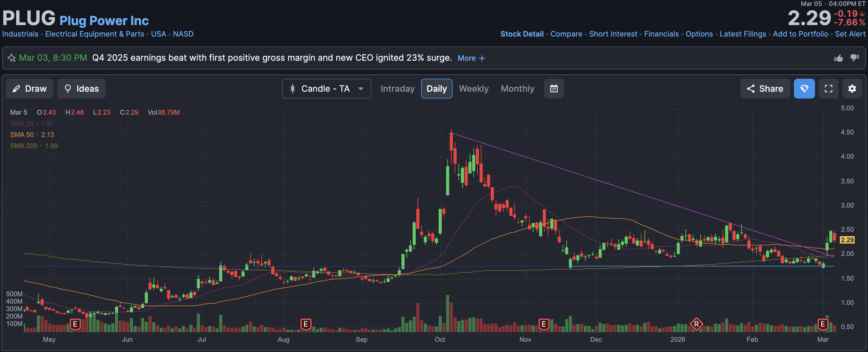Click the AI sparkle icon beside news date
868x352 pixels.
point(11,58)
